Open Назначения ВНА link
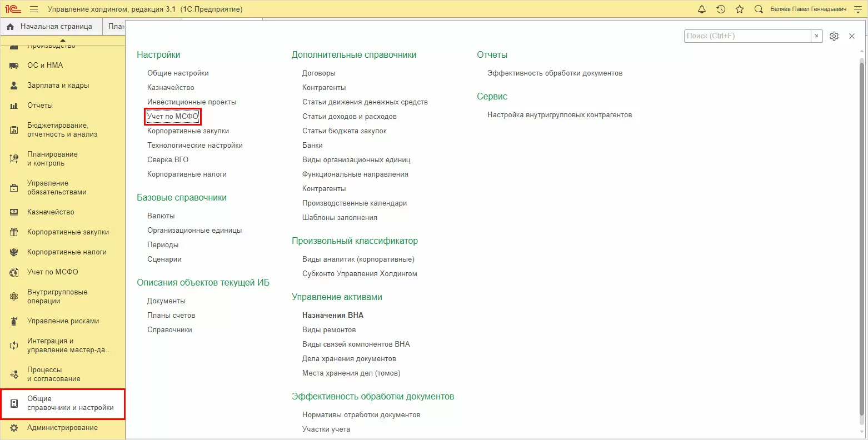 333,315
